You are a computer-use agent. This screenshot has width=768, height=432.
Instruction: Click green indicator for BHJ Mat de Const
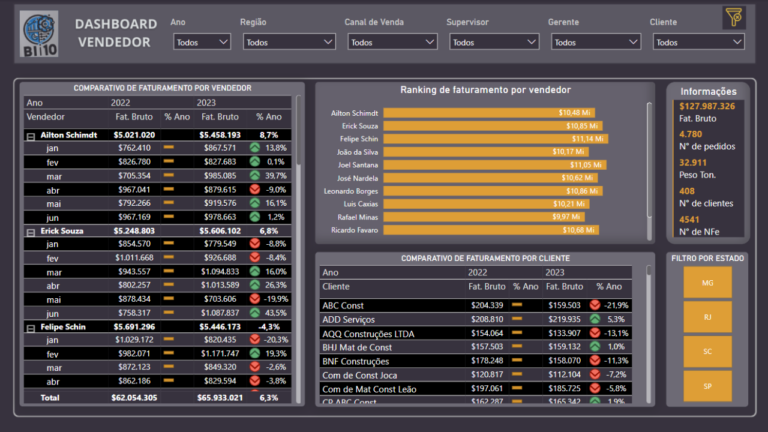coord(595,347)
